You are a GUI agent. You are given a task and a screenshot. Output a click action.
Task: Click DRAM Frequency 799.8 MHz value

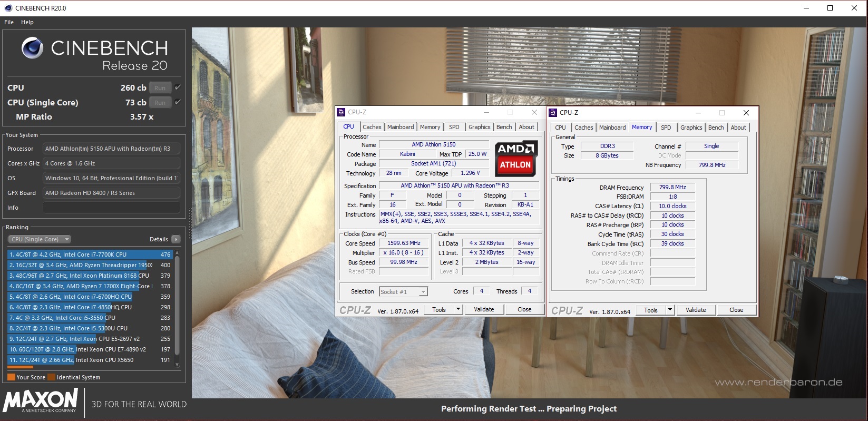672,187
